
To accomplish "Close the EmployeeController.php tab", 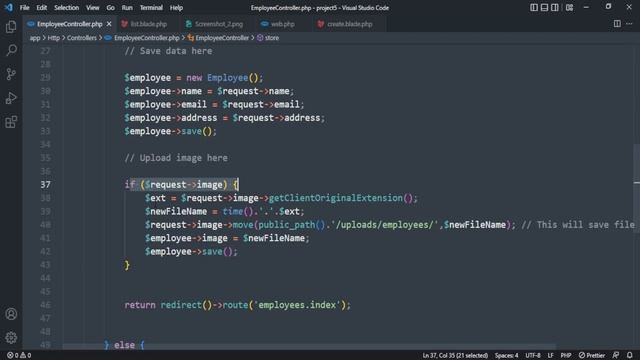I will point(109,24).
